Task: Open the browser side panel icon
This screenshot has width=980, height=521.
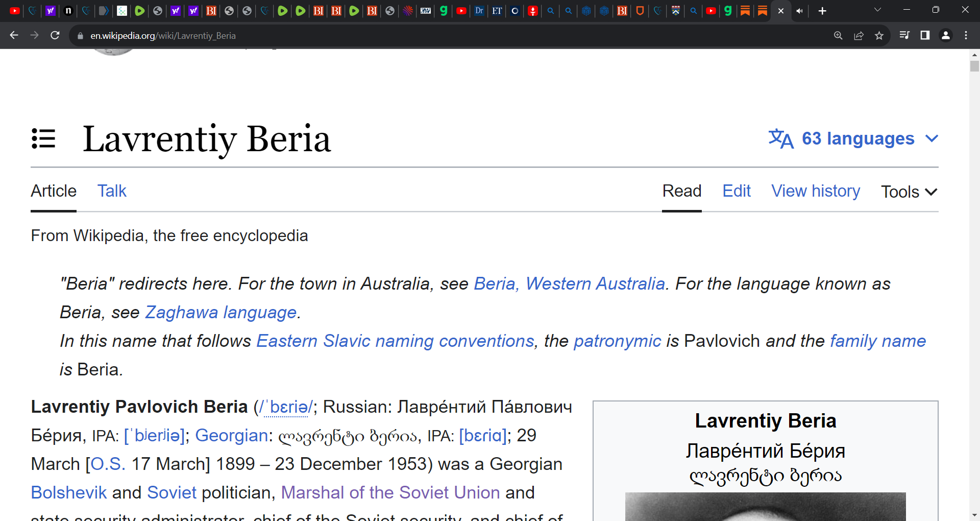Action: click(x=925, y=35)
